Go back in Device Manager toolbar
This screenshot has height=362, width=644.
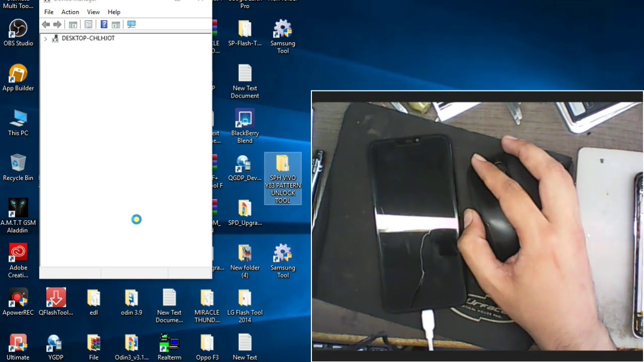46,24
